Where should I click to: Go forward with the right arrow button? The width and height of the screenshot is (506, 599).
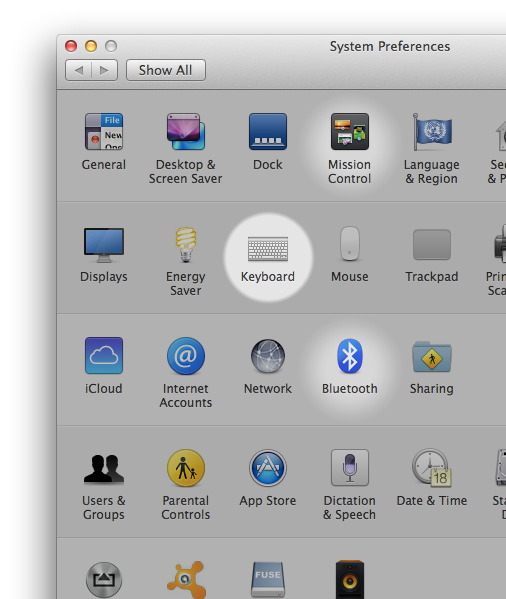104,70
